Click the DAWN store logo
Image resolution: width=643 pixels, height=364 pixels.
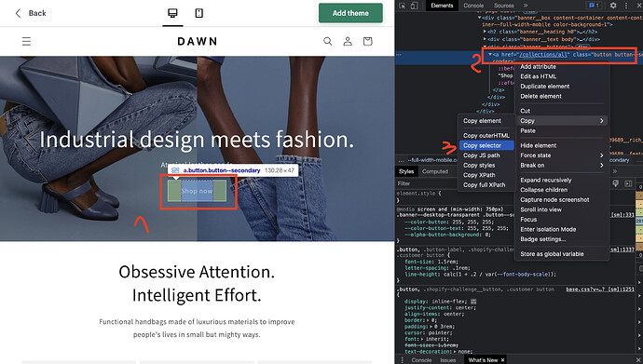coord(198,41)
